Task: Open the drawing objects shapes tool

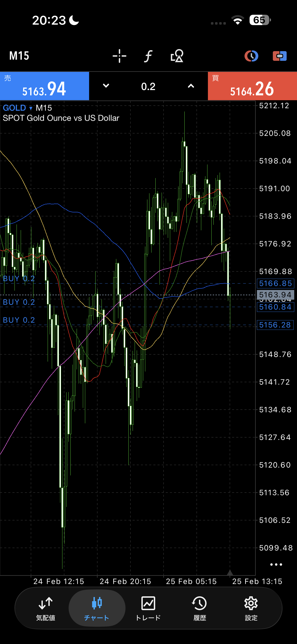Action: coord(177,56)
